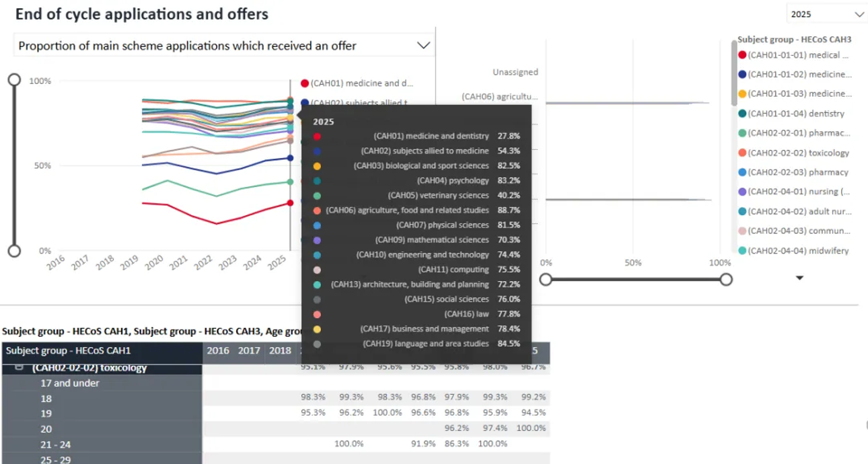The height and width of the screenshot is (464, 868).
Task: Click the CAH3 legend scrollbar
Action: (x=734, y=74)
